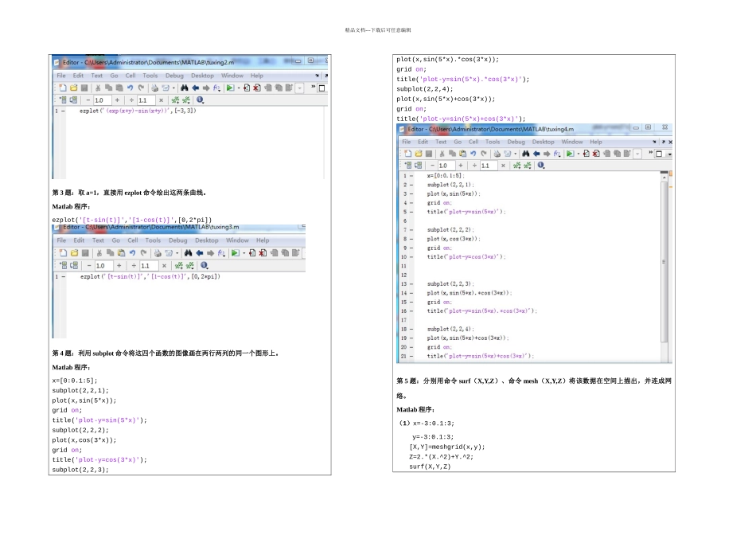
Task: Click the Run button in the tuxing4.m editor
Action: (569, 154)
